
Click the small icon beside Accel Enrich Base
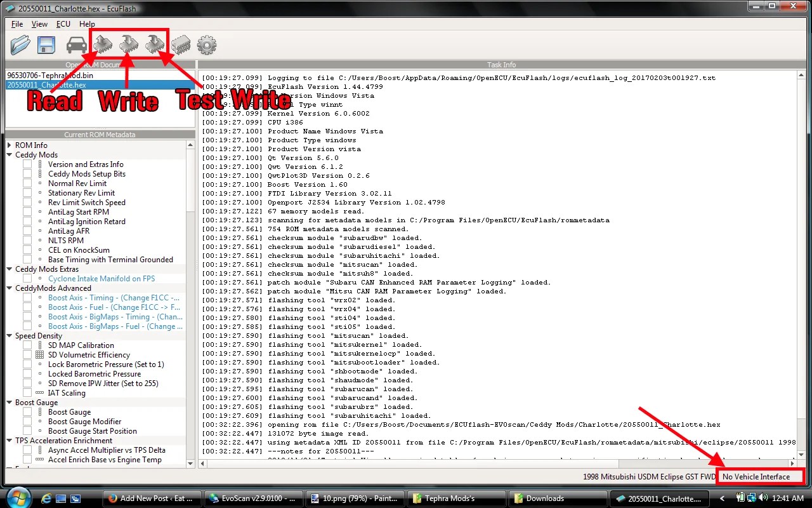pos(40,459)
